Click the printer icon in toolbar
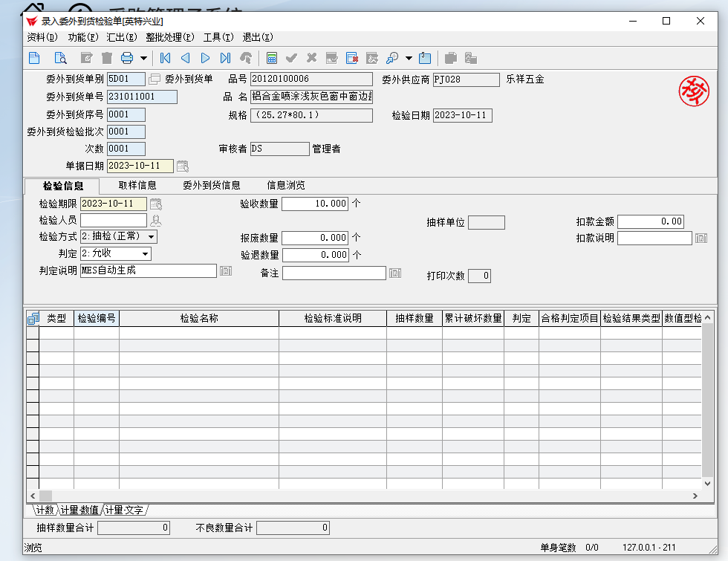The height and width of the screenshot is (561, 728). coord(127,58)
